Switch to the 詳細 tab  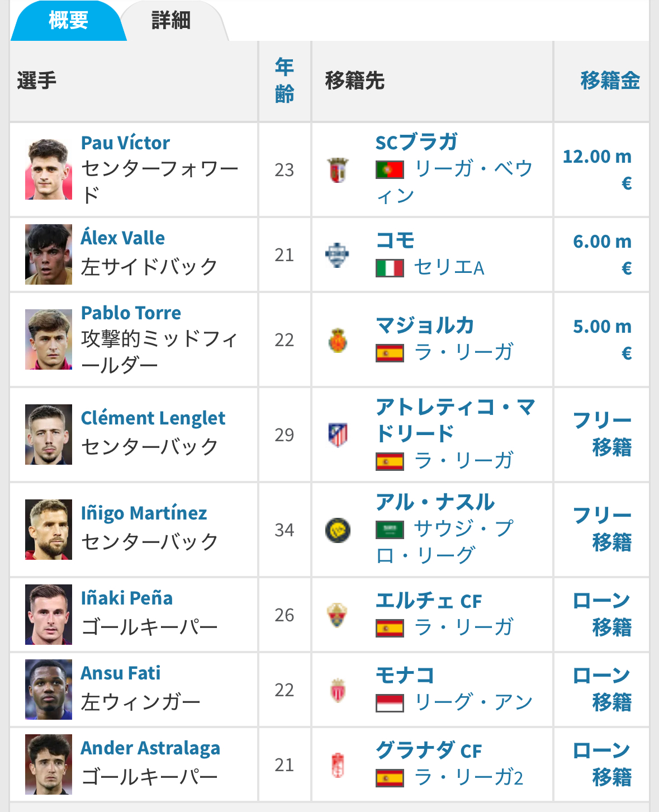172,21
